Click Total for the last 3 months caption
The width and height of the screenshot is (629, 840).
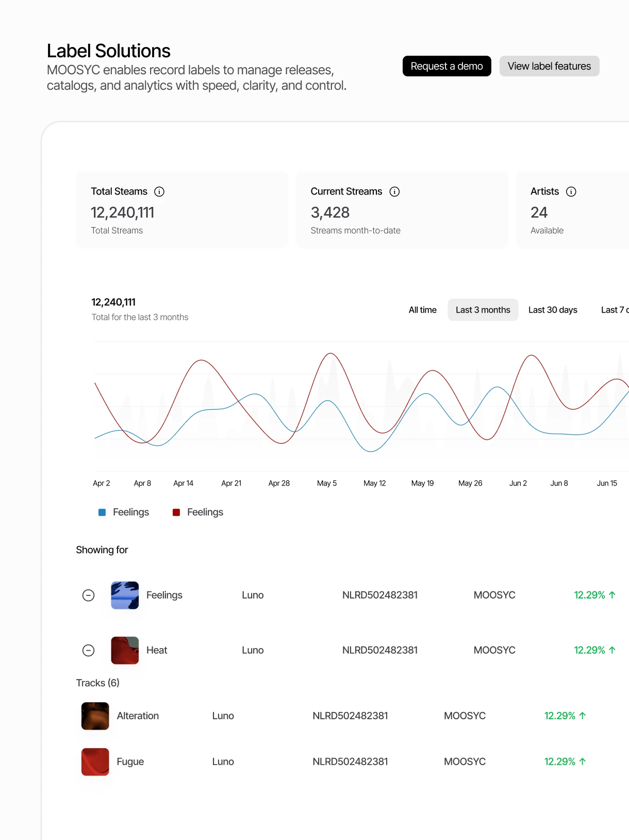(140, 317)
